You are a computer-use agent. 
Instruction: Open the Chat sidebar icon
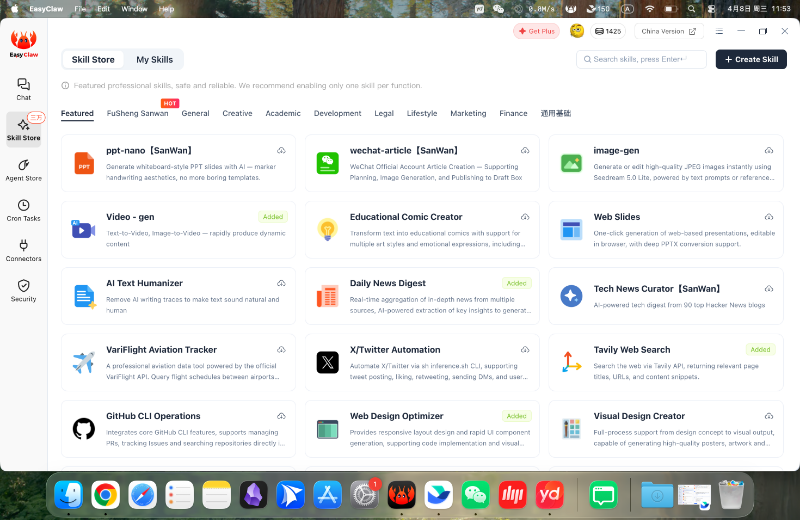click(x=23, y=89)
